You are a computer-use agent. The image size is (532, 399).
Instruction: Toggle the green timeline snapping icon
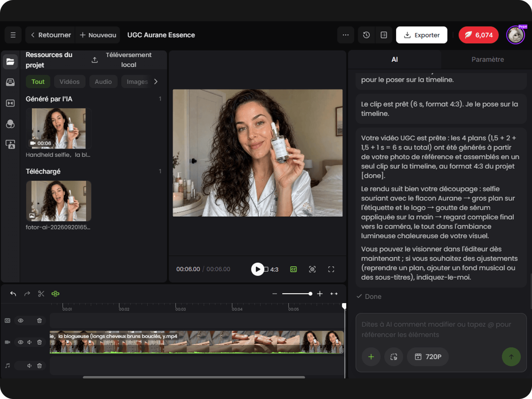point(56,294)
